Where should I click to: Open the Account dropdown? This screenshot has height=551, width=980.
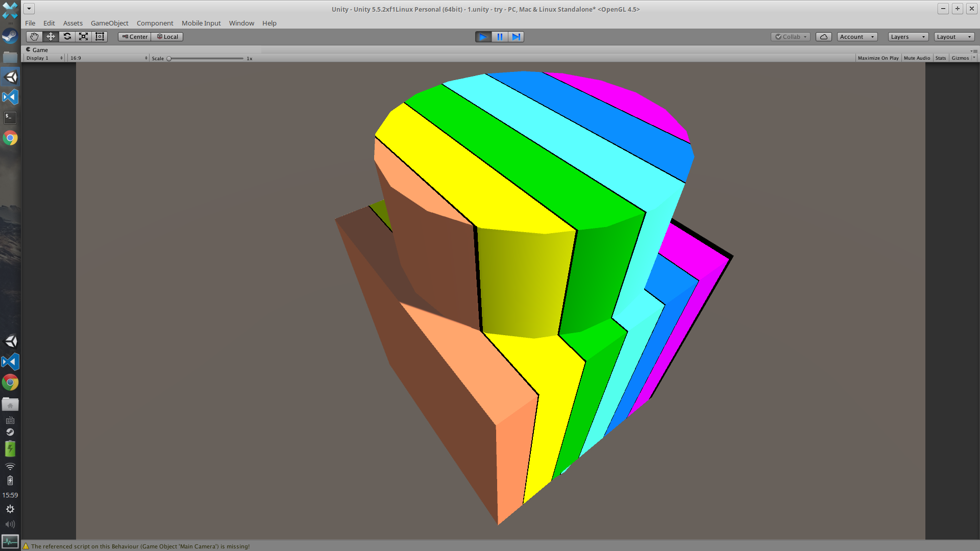pyautogui.click(x=857, y=37)
